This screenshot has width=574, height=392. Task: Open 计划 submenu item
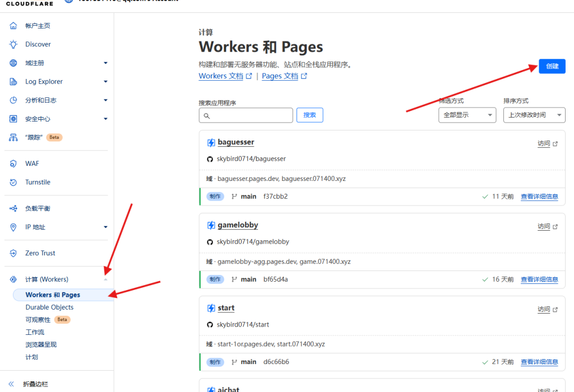31,357
